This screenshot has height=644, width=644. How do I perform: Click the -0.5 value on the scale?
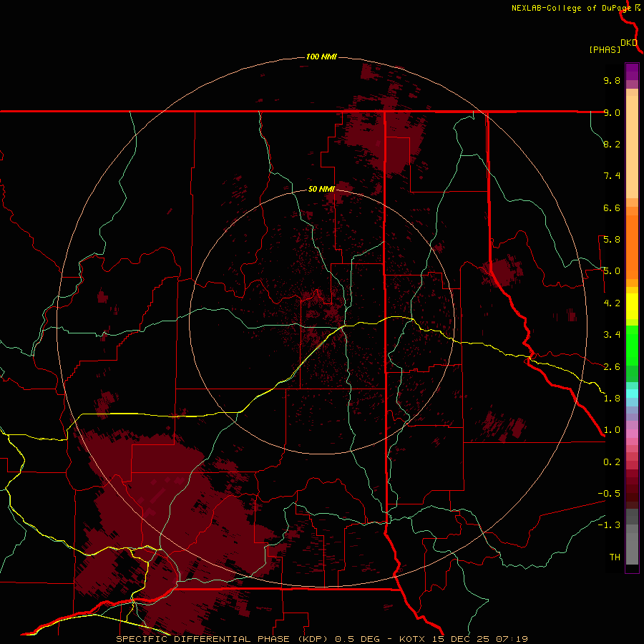[x=609, y=494]
